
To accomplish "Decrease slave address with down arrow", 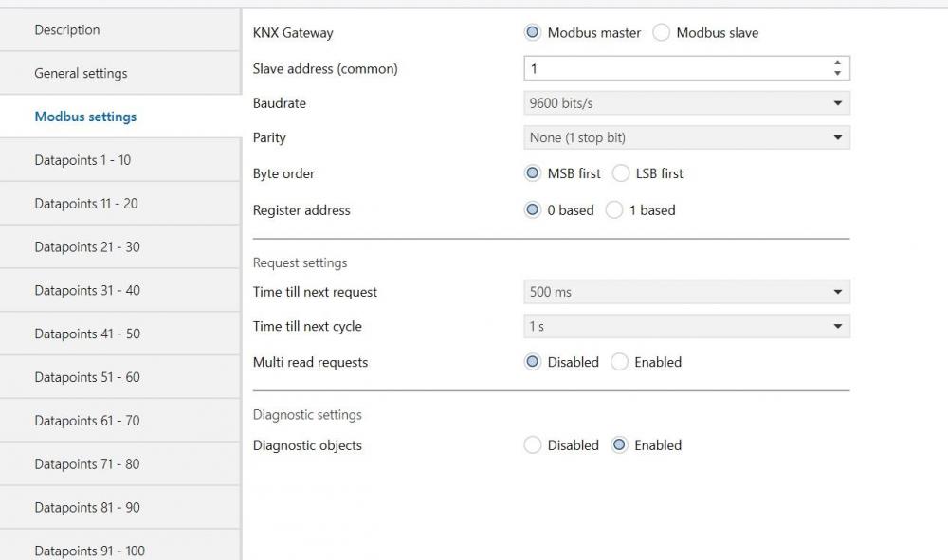I will coord(837,73).
